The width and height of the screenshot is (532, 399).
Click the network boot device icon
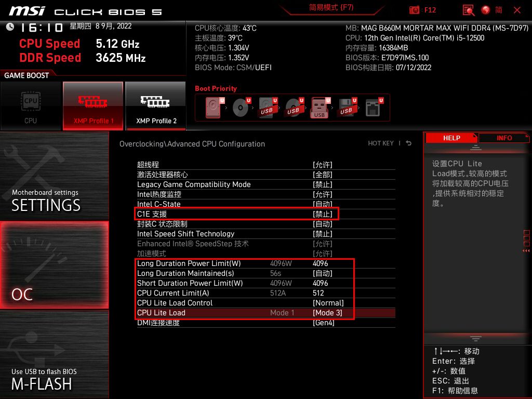373,107
